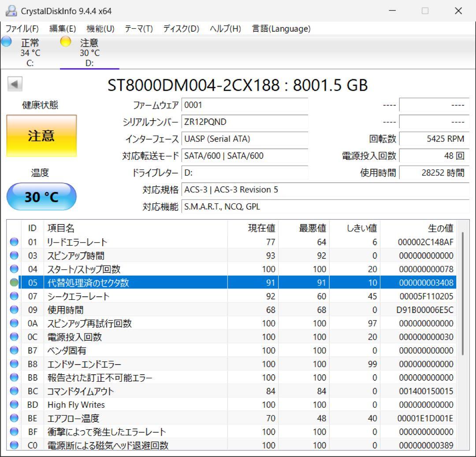The image size is (476, 457).
Task: Click the yellow status circle for D:
Action: [x=65, y=41]
